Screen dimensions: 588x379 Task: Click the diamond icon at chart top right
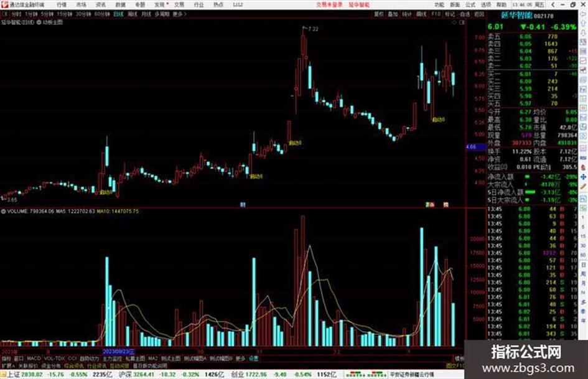454,22
